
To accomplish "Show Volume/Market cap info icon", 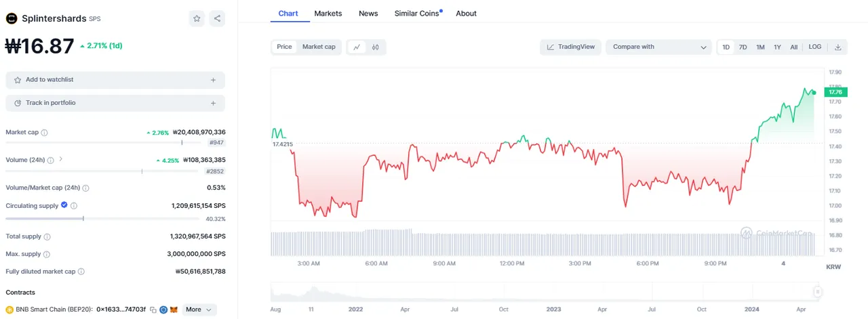I will tap(86, 188).
